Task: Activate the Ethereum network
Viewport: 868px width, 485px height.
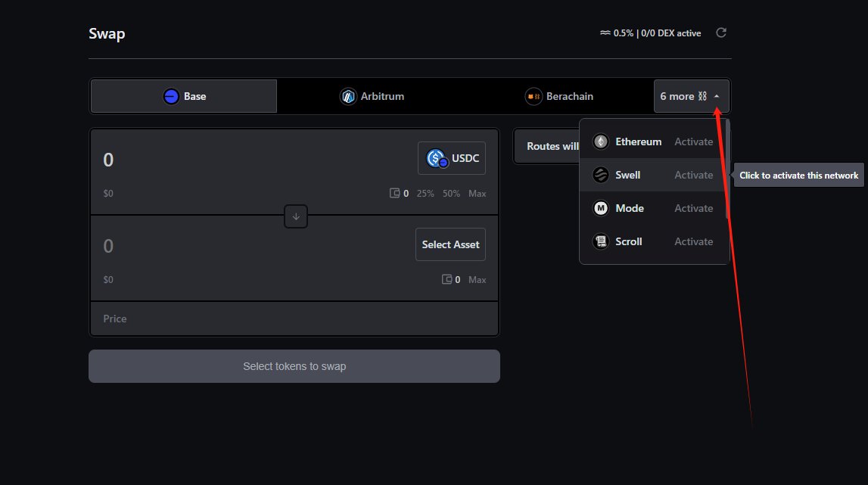Action: click(694, 141)
